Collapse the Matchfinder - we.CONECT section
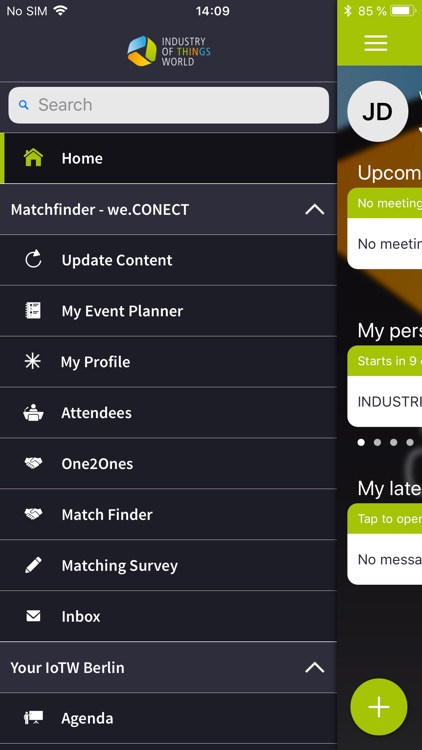The image size is (422, 750). click(314, 209)
